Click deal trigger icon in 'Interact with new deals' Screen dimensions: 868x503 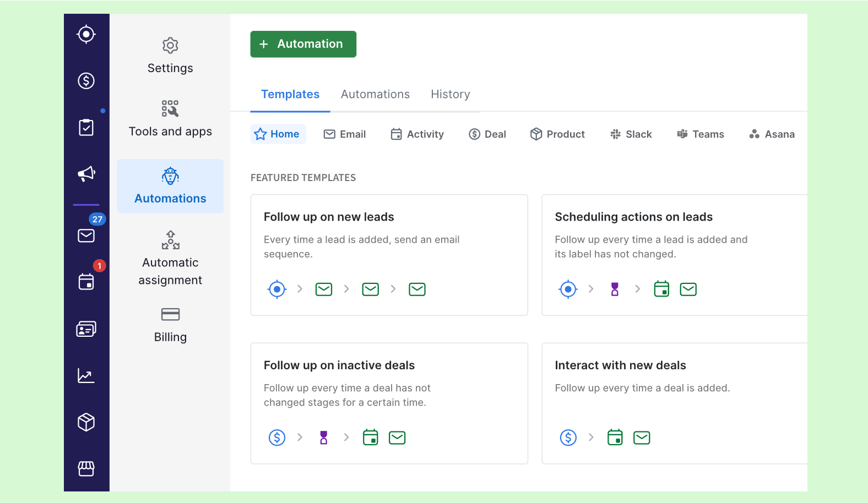click(x=568, y=438)
